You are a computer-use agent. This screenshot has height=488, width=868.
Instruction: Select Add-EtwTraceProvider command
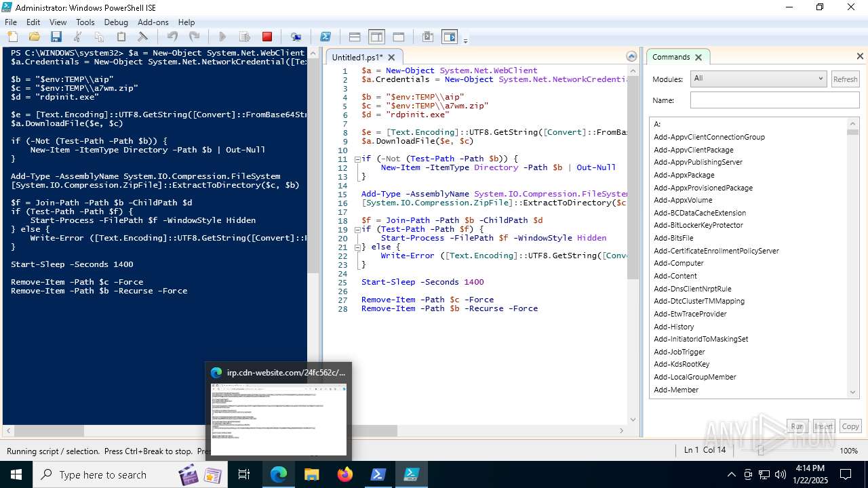click(x=690, y=314)
